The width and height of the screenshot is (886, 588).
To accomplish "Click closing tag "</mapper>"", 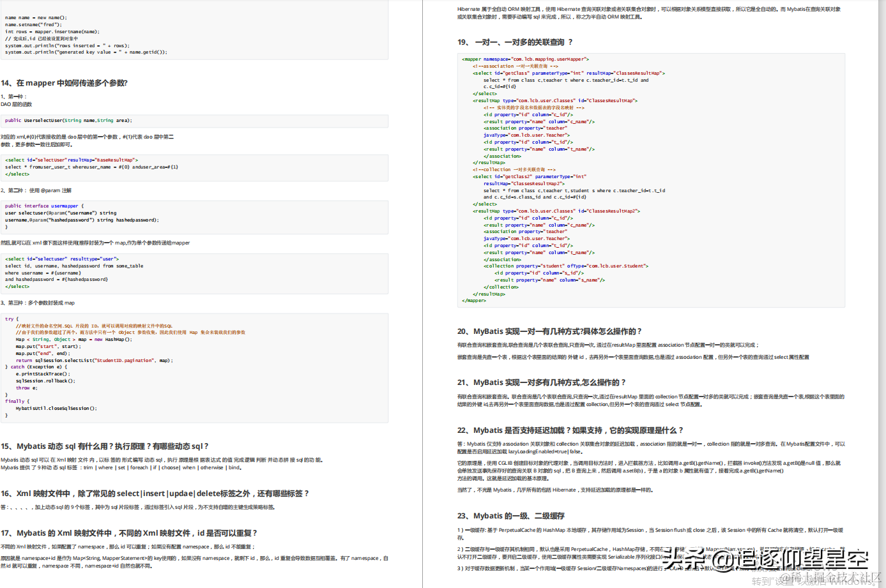I will 474,301.
